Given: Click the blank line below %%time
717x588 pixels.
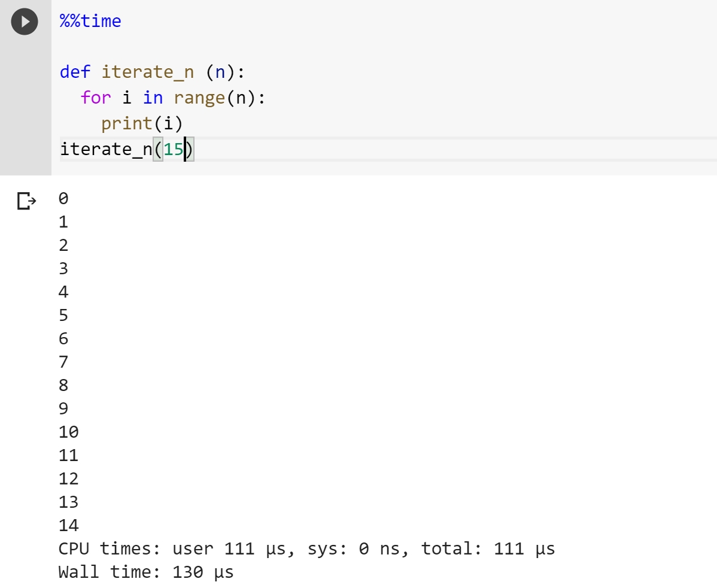Looking at the screenshot, I should (239, 47).
